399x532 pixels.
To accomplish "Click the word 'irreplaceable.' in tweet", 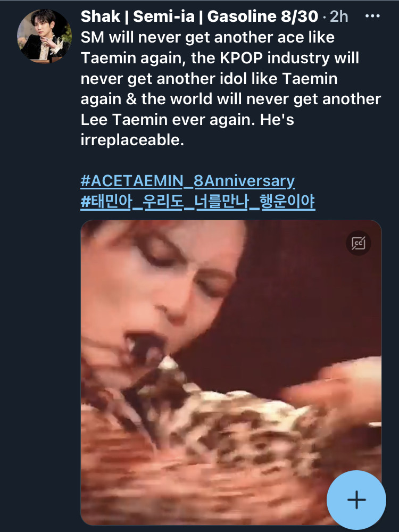I will coord(132,139).
